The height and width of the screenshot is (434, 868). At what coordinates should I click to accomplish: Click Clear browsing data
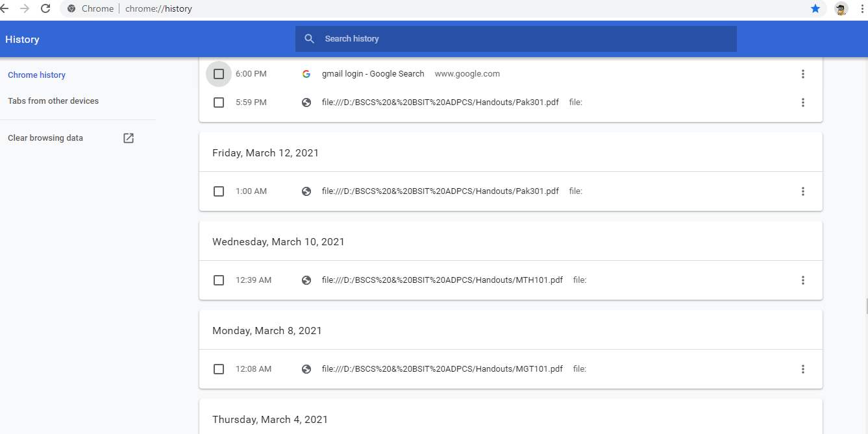(45, 138)
